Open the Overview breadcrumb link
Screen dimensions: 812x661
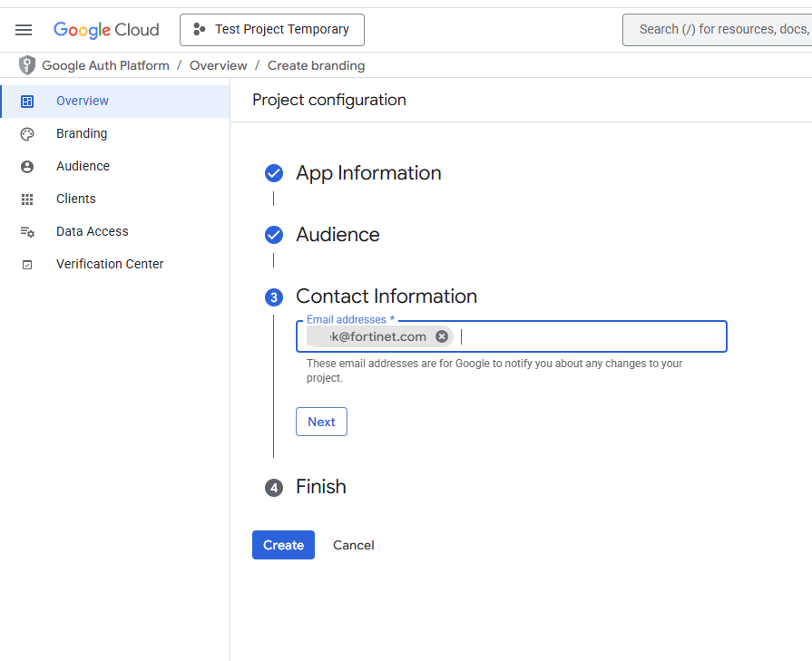click(x=218, y=64)
